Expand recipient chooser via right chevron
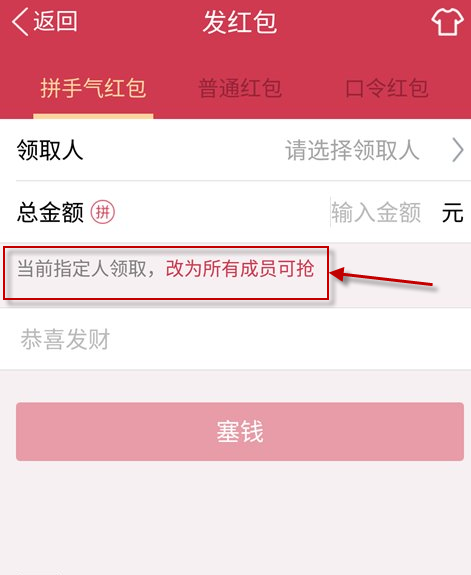This screenshot has width=471, height=575. pos(457,150)
